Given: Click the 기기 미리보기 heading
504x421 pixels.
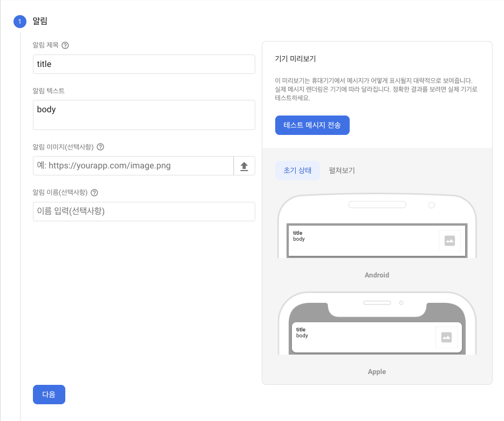Looking at the screenshot, I should point(295,59).
